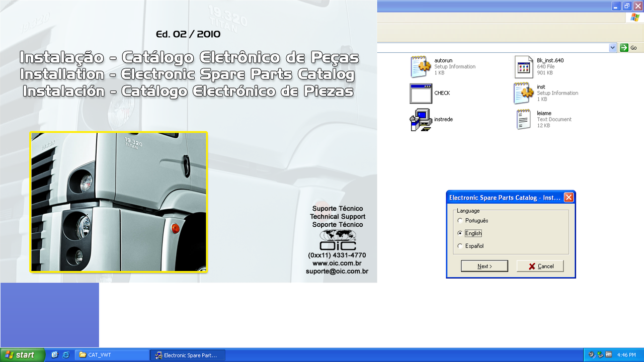
Task: Click the Next button in installer dialog
Action: click(x=485, y=266)
